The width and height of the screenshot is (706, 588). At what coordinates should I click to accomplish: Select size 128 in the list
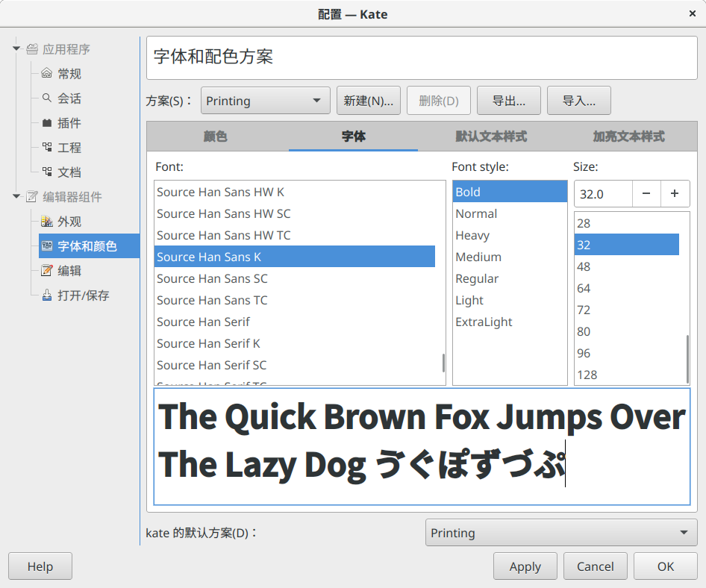coord(627,374)
